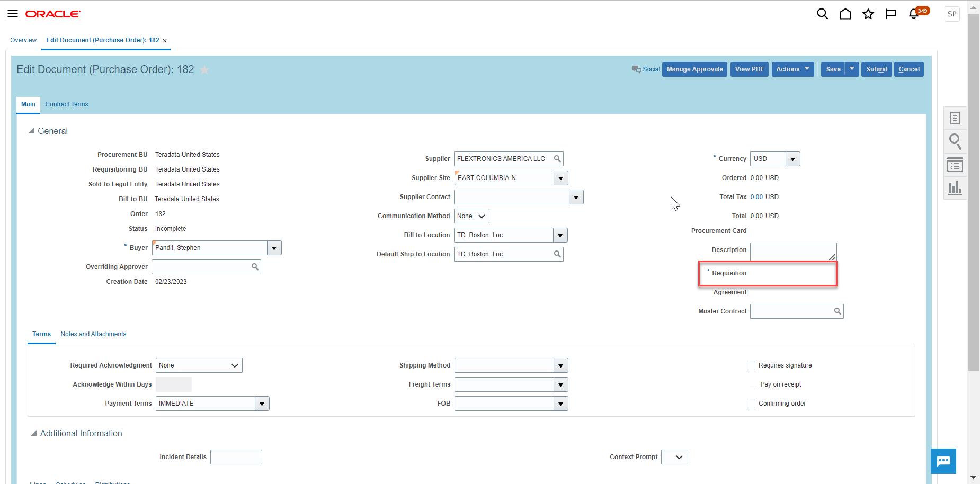Click the Incident Details input field
The width and height of the screenshot is (980, 484).
(x=236, y=457)
